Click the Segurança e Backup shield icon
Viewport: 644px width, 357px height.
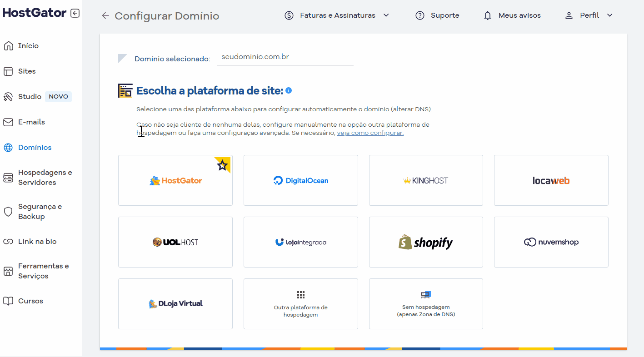coord(8,212)
